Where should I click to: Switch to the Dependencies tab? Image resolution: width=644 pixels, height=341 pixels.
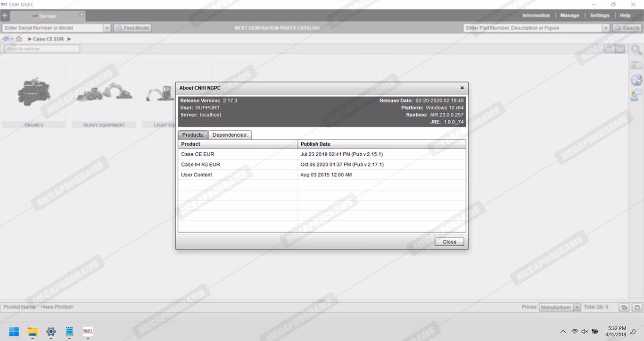click(x=230, y=135)
